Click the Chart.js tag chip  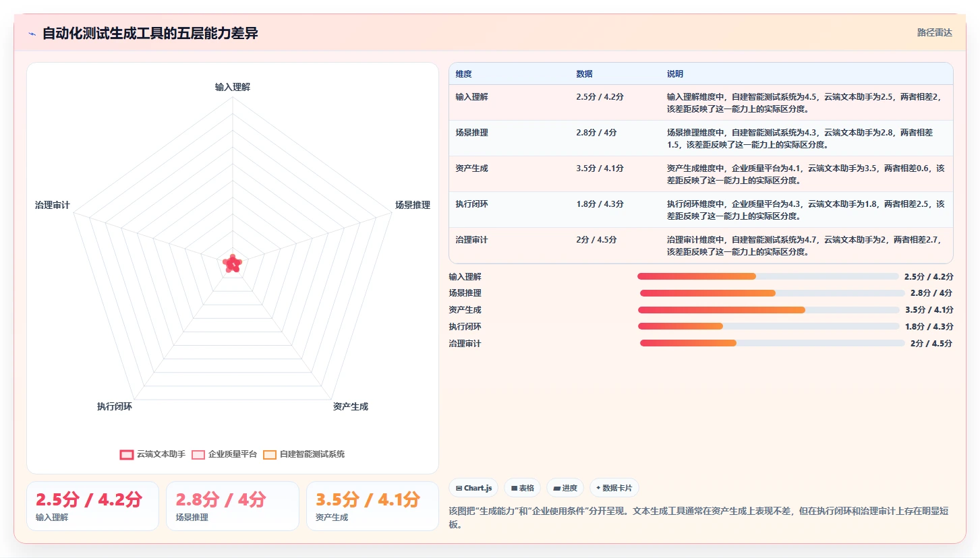click(x=473, y=488)
